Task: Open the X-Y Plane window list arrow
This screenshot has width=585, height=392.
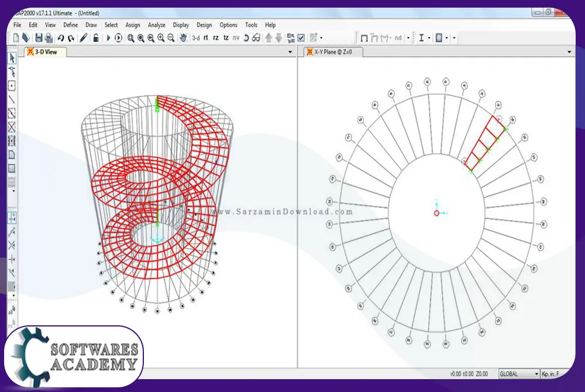Action: 569,52
